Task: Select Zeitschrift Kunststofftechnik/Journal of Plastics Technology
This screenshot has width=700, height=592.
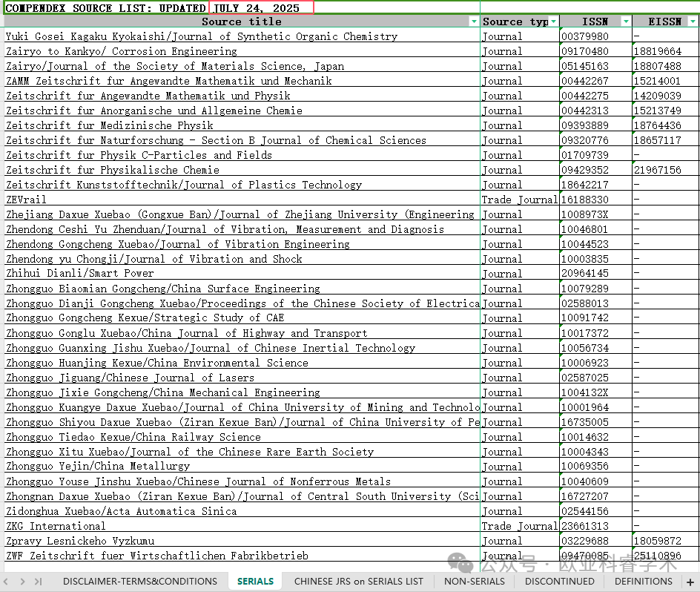Action: click(x=242, y=185)
